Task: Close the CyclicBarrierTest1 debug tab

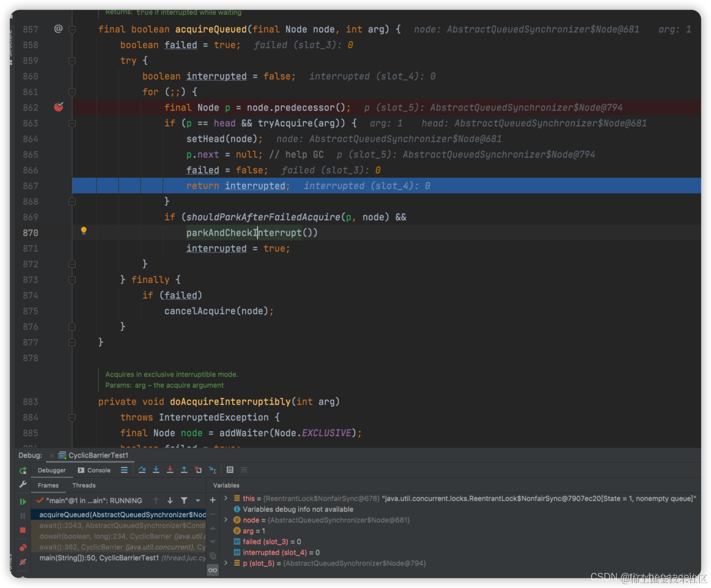Action: [x=52, y=456]
